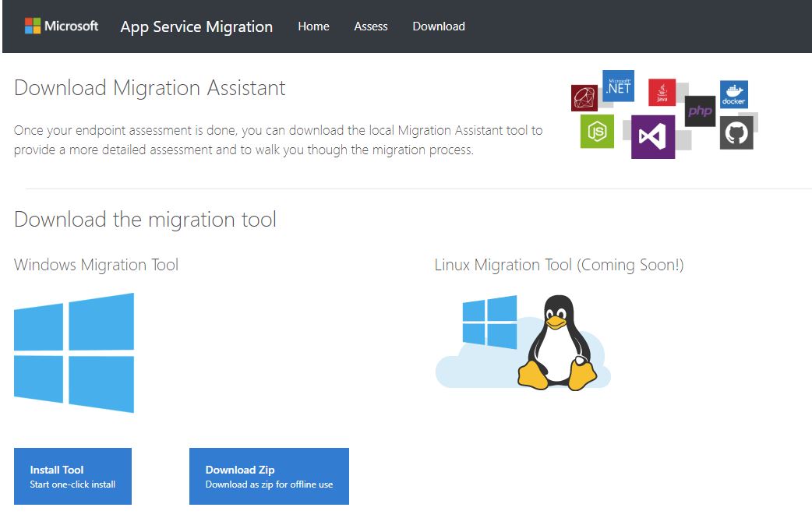Viewport: 812px width, 525px height.
Task: Click the Linux Migration Tool (Coming Soon!) heading
Action: 559,265
